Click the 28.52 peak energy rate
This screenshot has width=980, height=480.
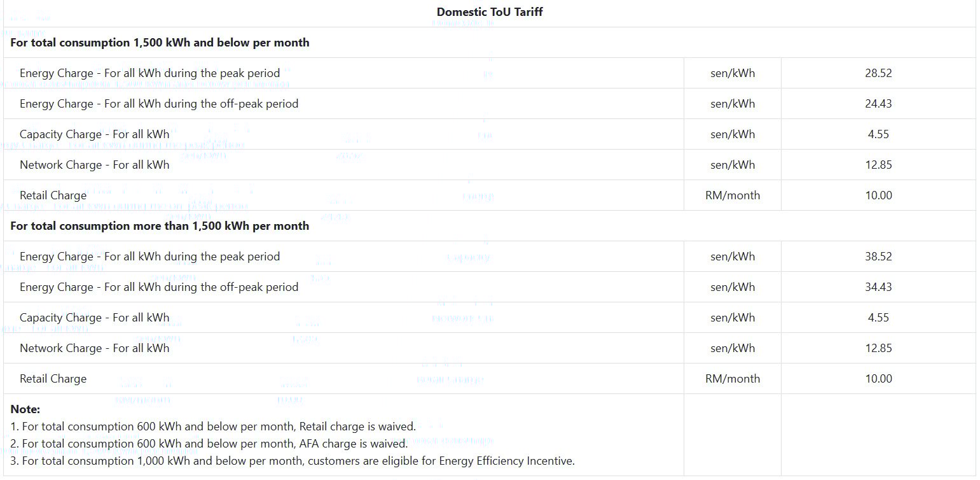point(878,73)
